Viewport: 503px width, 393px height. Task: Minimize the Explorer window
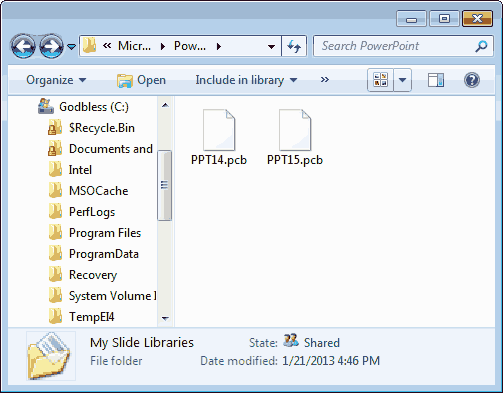tap(411, 19)
